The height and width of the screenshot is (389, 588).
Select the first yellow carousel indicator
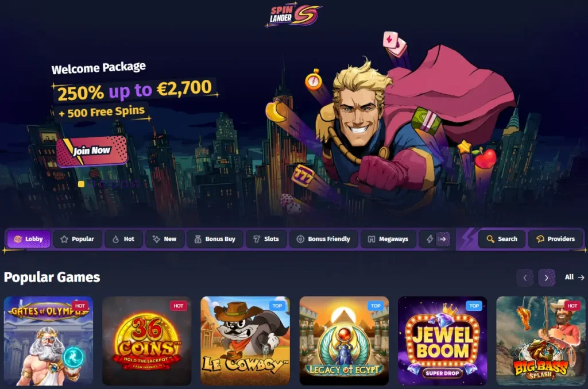tap(81, 184)
